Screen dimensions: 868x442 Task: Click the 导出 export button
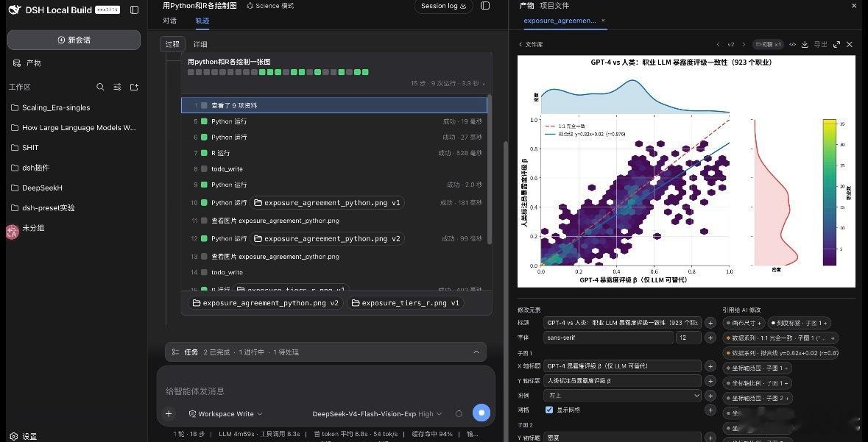pyautogui.click(x=820, y=44)
